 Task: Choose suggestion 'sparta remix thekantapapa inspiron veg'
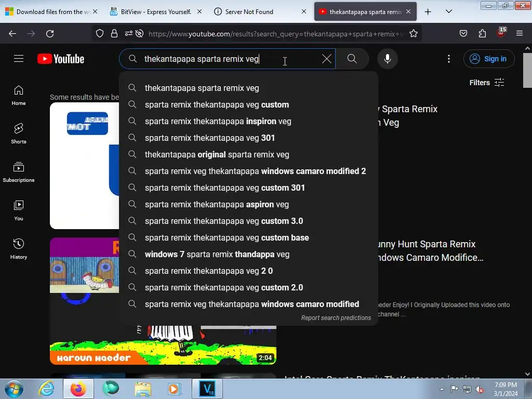[249, 121]
